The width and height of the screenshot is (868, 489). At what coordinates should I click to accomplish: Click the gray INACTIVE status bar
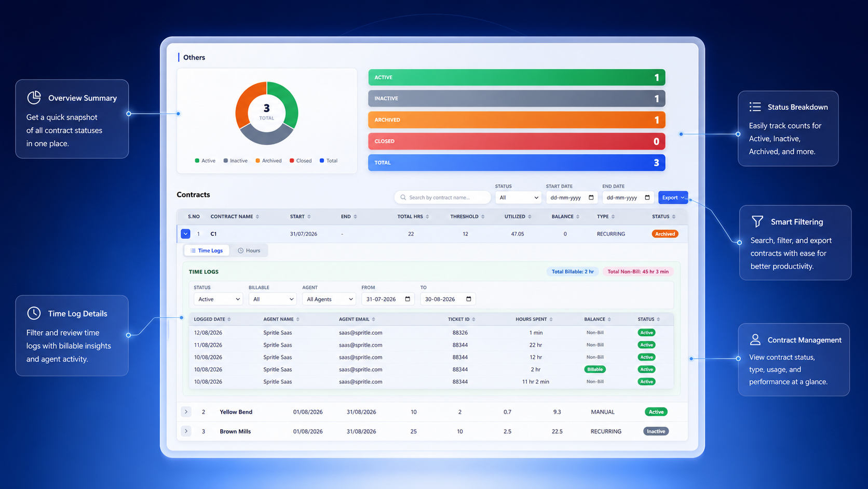[x=517, y=99]
